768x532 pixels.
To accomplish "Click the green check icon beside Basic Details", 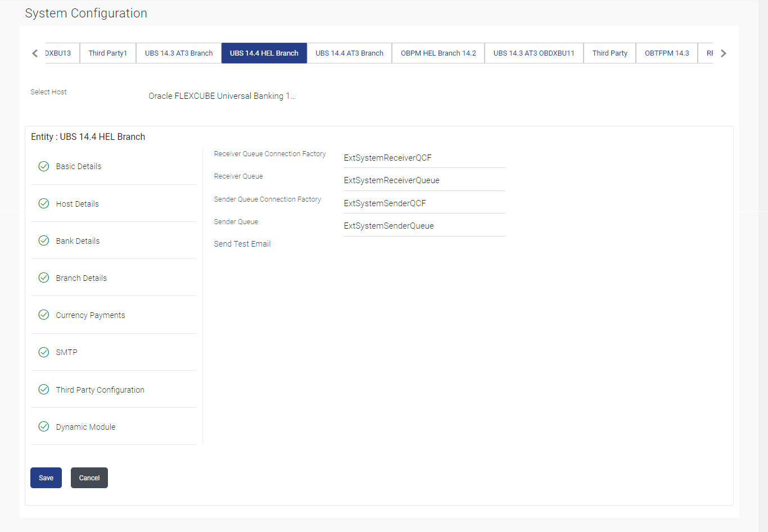I will click(x=43, y=166).
